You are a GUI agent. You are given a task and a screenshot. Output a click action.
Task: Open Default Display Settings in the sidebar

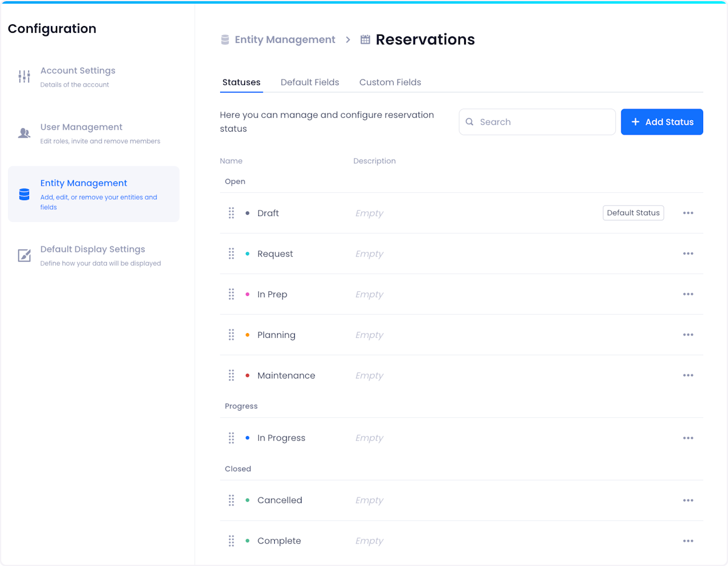coord(93,255)
